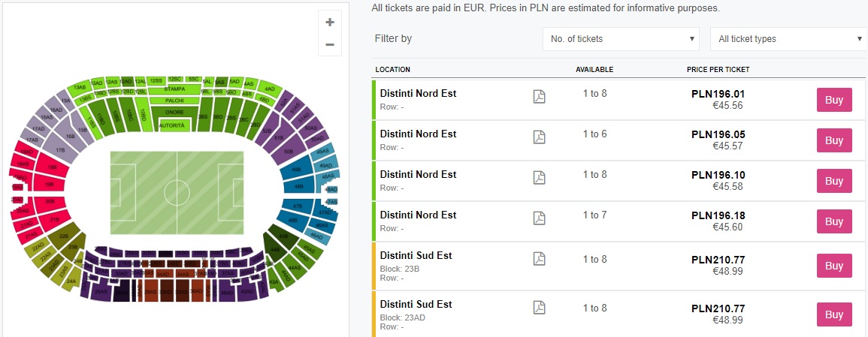Image resolution: width=868 pixels, height=337 pixels.
Task: Open PDF icon for the €45.56 ticket
Action: click(539, 96)
